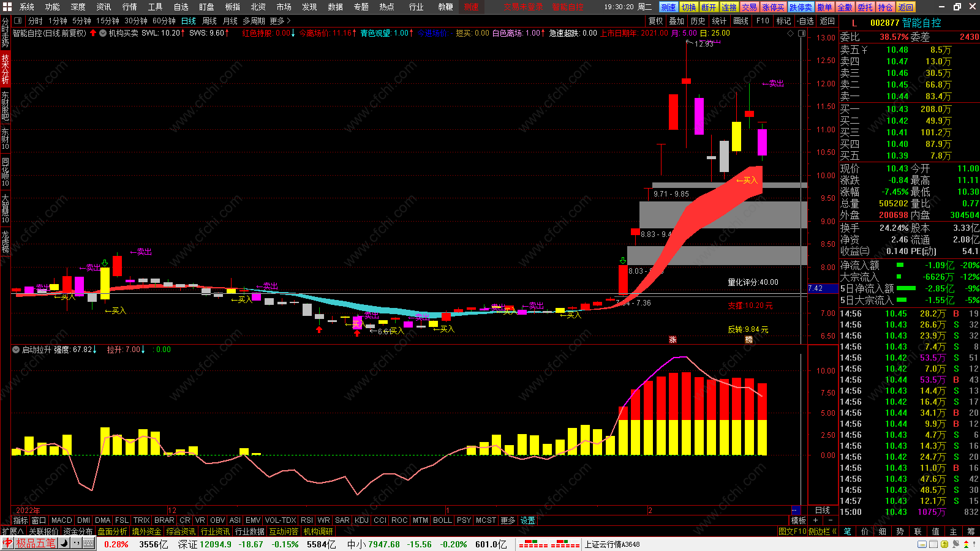The width and height of the screenshot is (980, 551).
Task: Switch to 月线 monthly timeframe
Action: [230, 21]
